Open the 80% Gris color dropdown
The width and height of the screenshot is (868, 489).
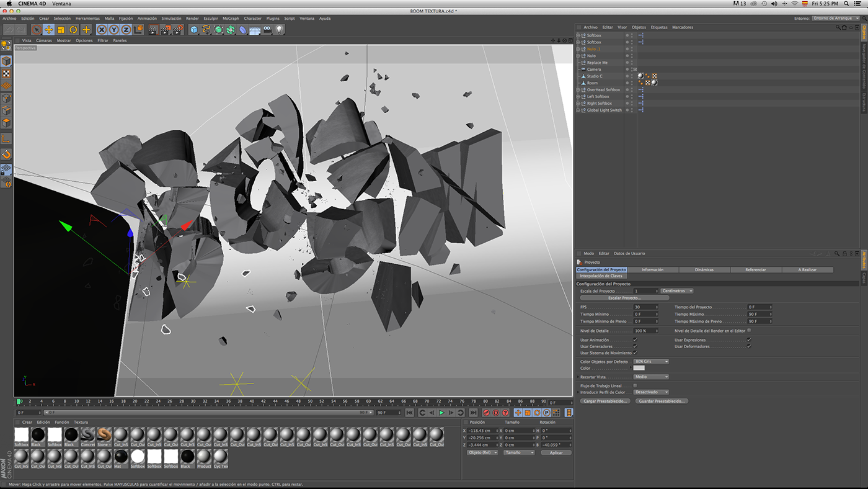(651, 361)
